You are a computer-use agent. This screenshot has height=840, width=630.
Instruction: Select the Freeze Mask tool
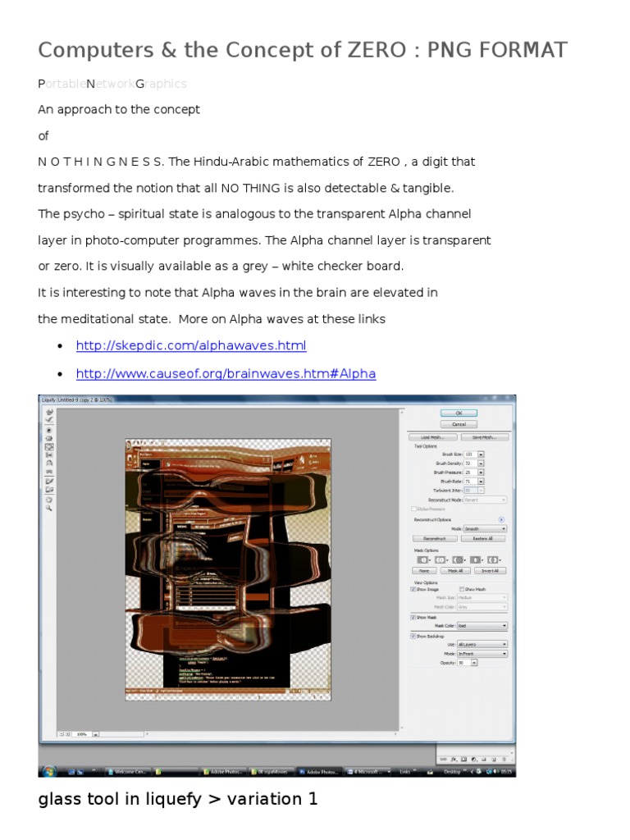point(49,481)
